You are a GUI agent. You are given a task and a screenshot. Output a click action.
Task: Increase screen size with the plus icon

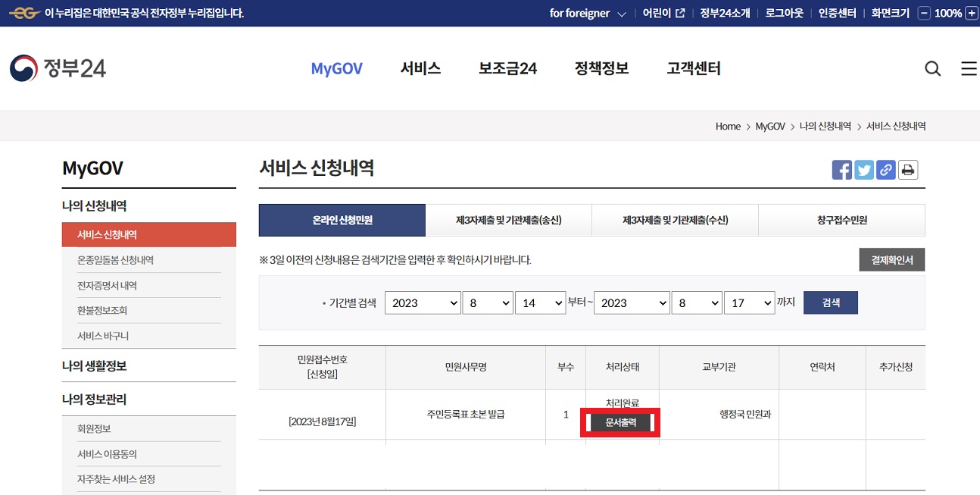(971, 13)
